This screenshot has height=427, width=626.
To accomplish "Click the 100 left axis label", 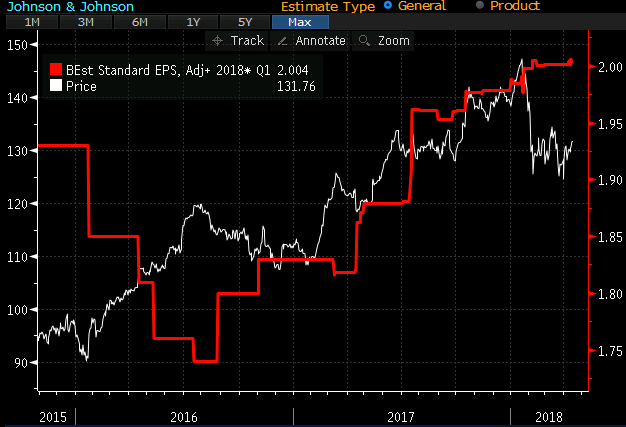I will click(17, 310).
